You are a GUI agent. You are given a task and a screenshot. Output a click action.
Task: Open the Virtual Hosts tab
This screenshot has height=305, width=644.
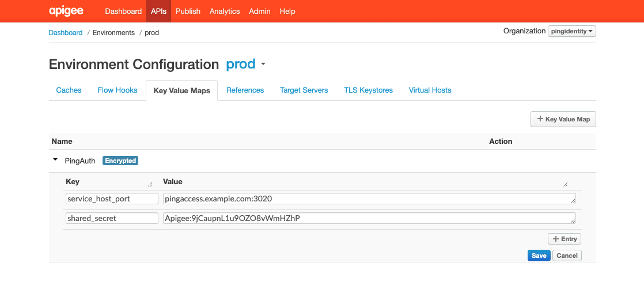430,90
